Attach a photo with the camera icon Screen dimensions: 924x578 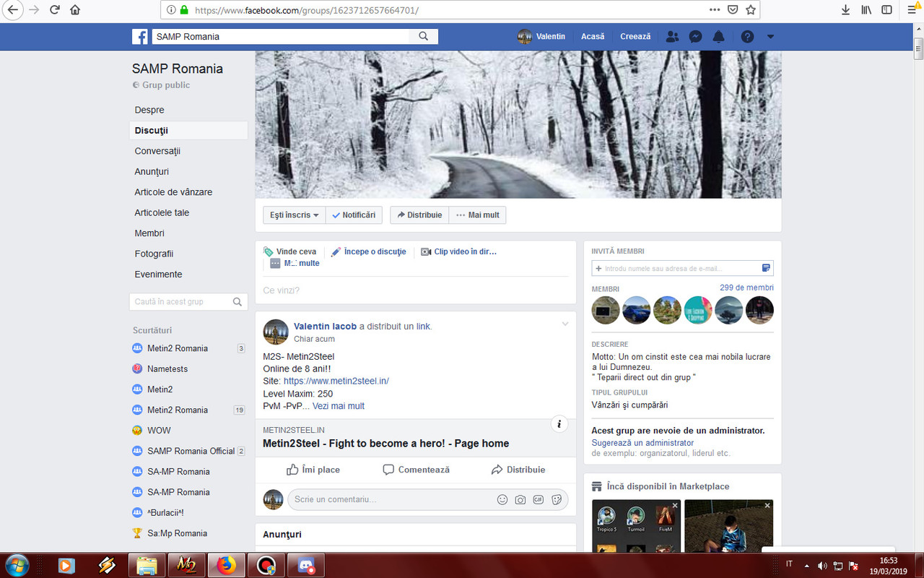[x=520, y=499]
